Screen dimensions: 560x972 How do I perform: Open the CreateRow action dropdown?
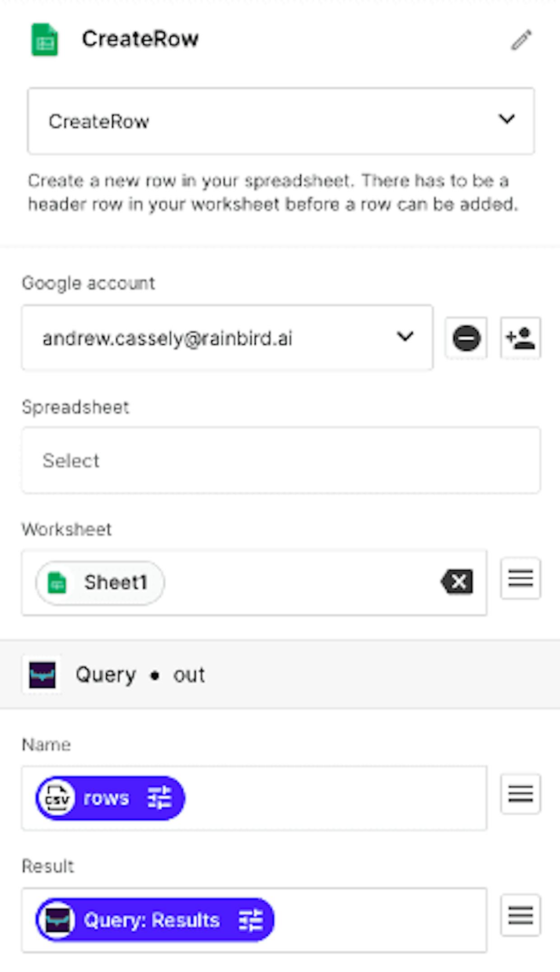pos(281,121)
